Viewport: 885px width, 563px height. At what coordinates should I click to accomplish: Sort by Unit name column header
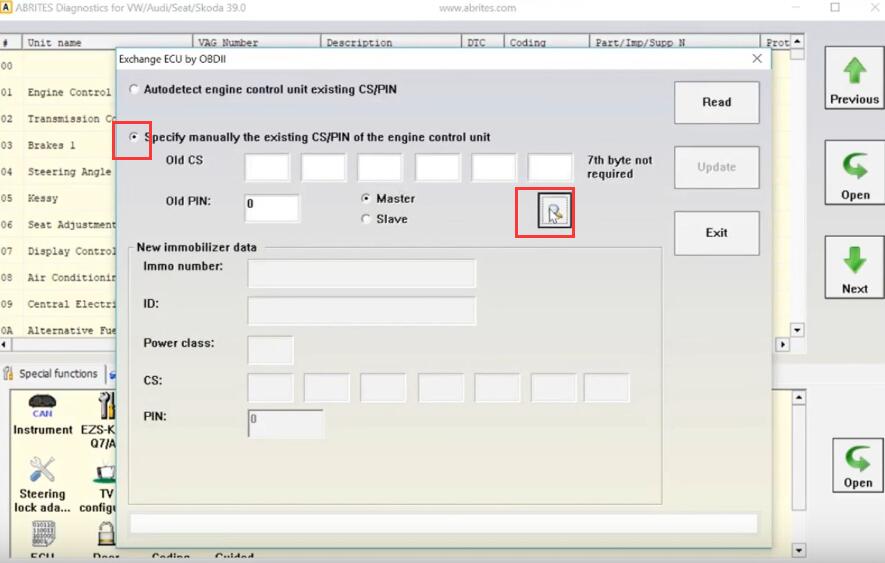107,42
